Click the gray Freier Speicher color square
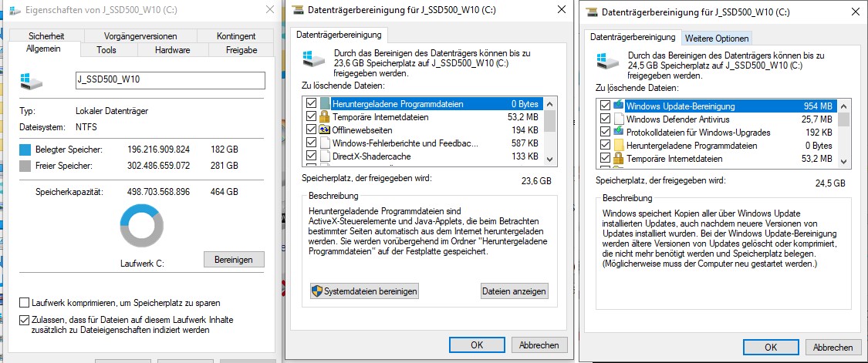This screenshot has width=868, height=363. pyautogui.click(x=25, y=166)
